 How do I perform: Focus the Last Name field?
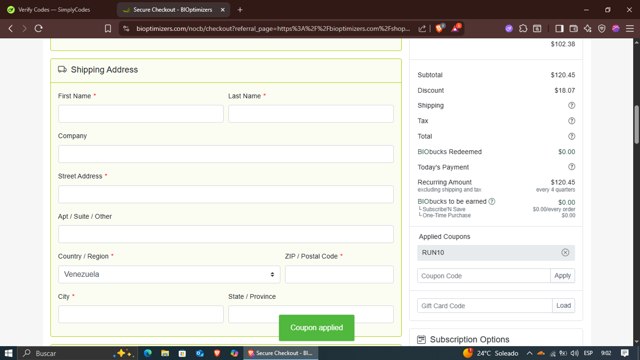click(x=311, y=114)
